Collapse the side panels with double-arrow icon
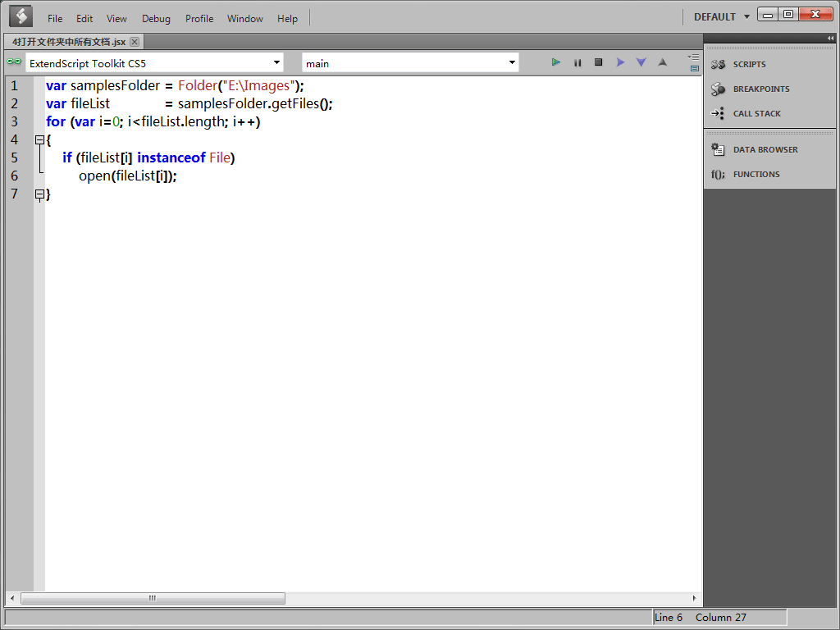The width and height of the screenshot is (840, 630). [x=830, y=38]
